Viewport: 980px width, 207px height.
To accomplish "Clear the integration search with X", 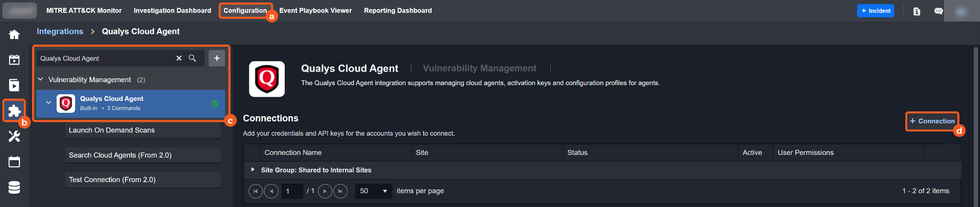I will click(179, 58).
